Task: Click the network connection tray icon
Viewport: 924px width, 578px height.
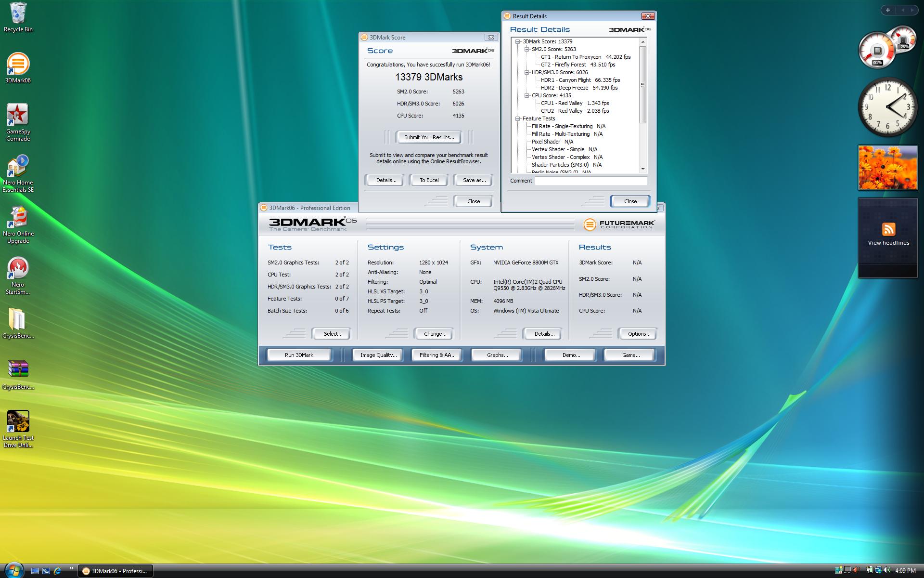Action: (x=878, y=570)
